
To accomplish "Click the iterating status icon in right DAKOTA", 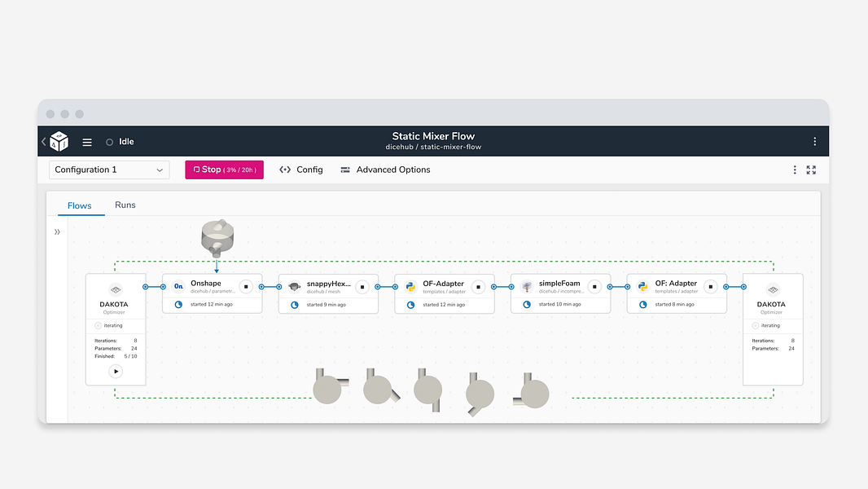I will [755, 326].
